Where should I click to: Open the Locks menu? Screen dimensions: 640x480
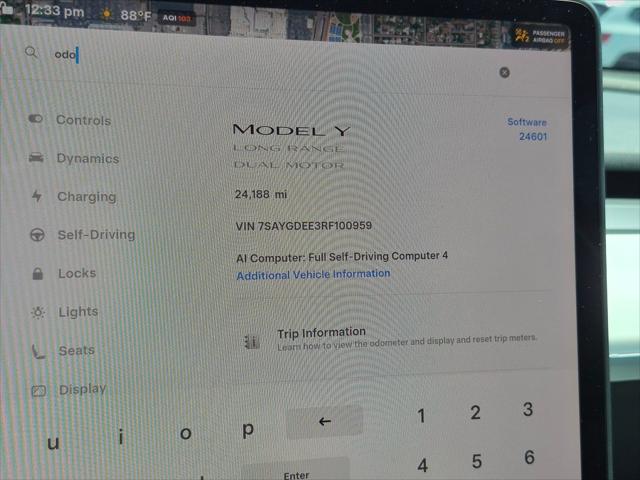click(x=77, y=273)
